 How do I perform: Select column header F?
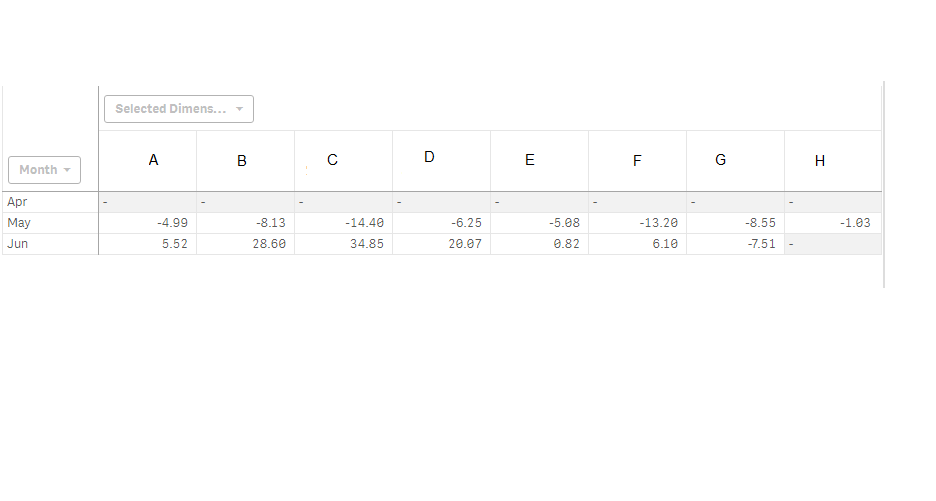coord(637,161)
